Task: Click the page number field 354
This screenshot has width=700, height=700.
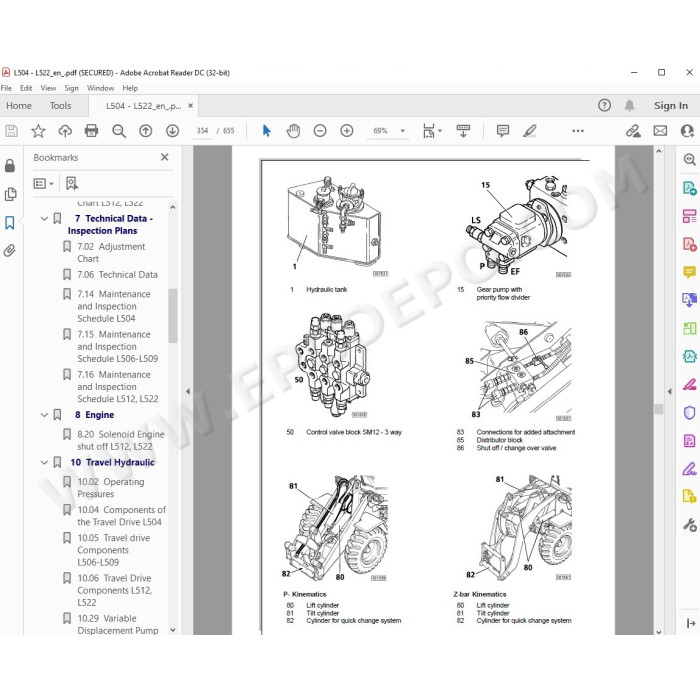Action: (202, 131)
